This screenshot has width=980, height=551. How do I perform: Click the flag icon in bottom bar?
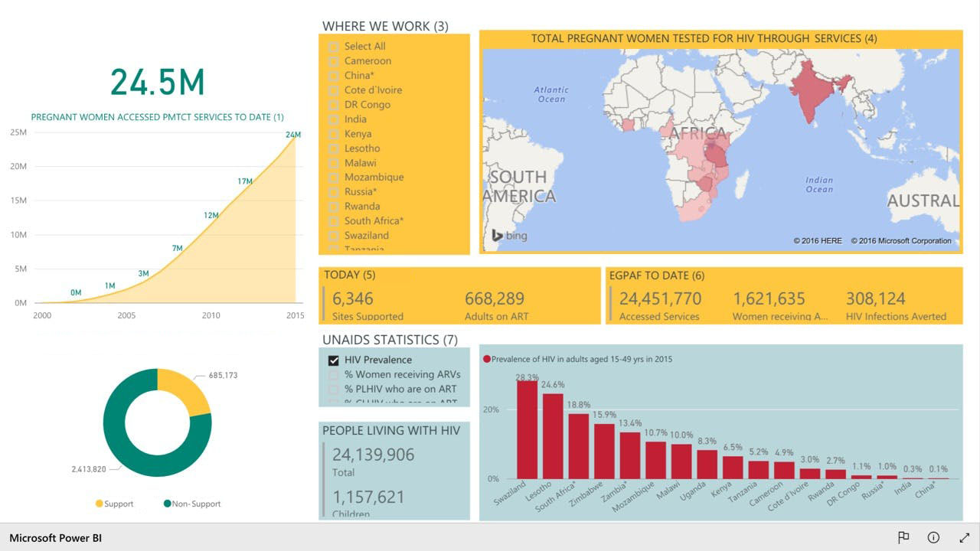(903, 537)
